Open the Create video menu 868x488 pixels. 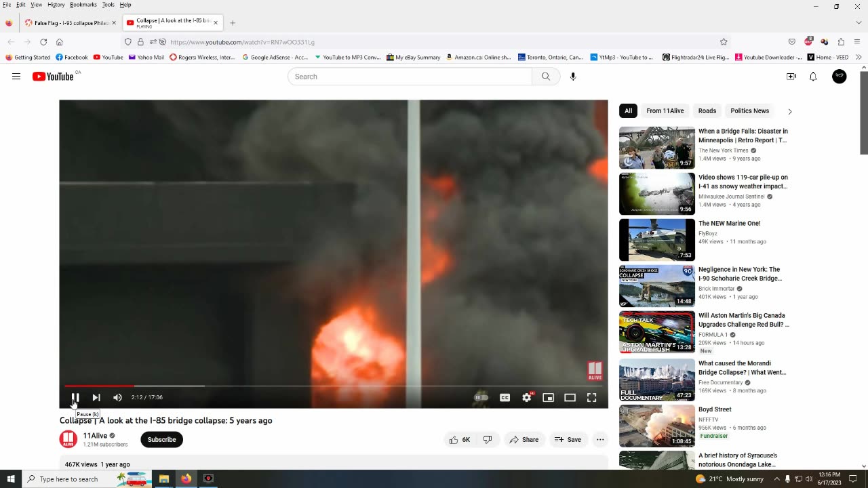coord(791,77)
